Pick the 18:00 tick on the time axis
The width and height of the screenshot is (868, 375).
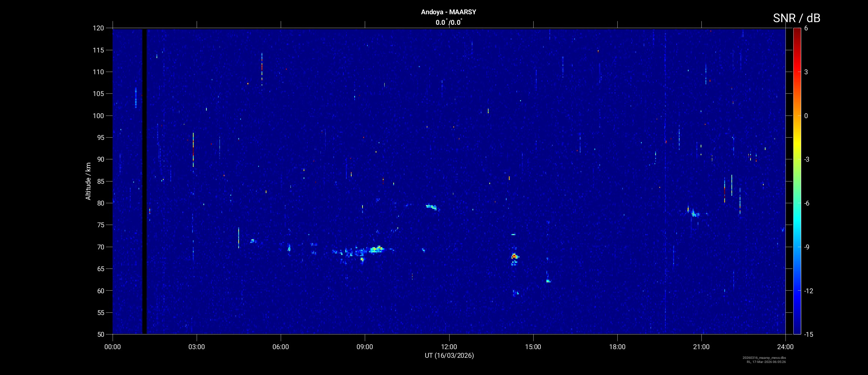[617, 347]
